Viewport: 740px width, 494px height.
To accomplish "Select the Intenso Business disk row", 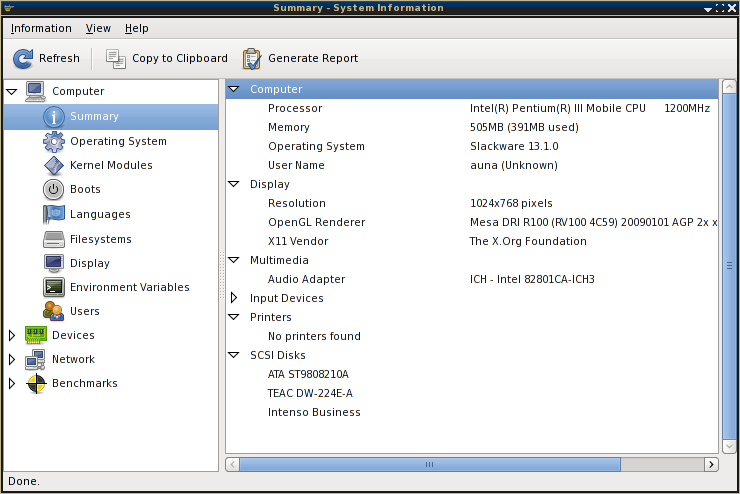I will pos(472,412).
